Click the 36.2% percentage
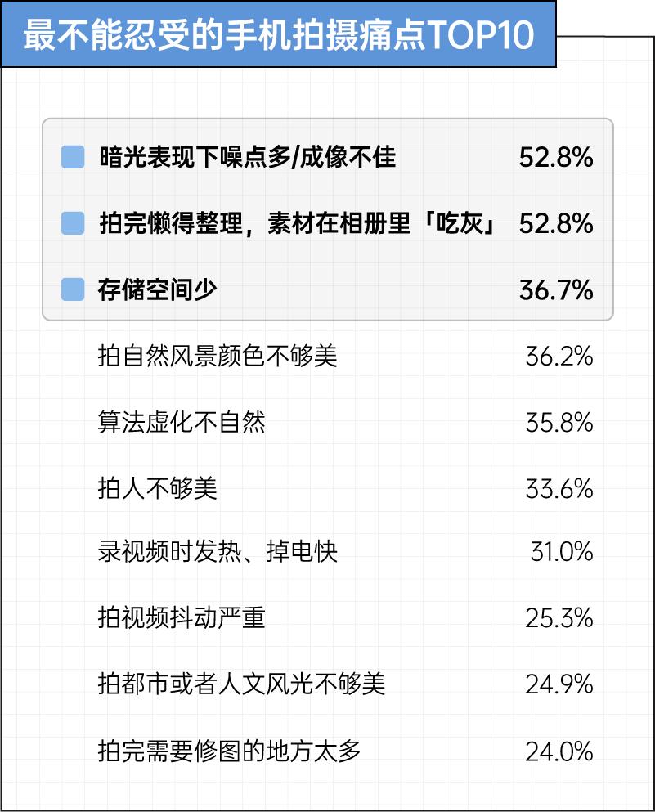 tap(559, 357)
